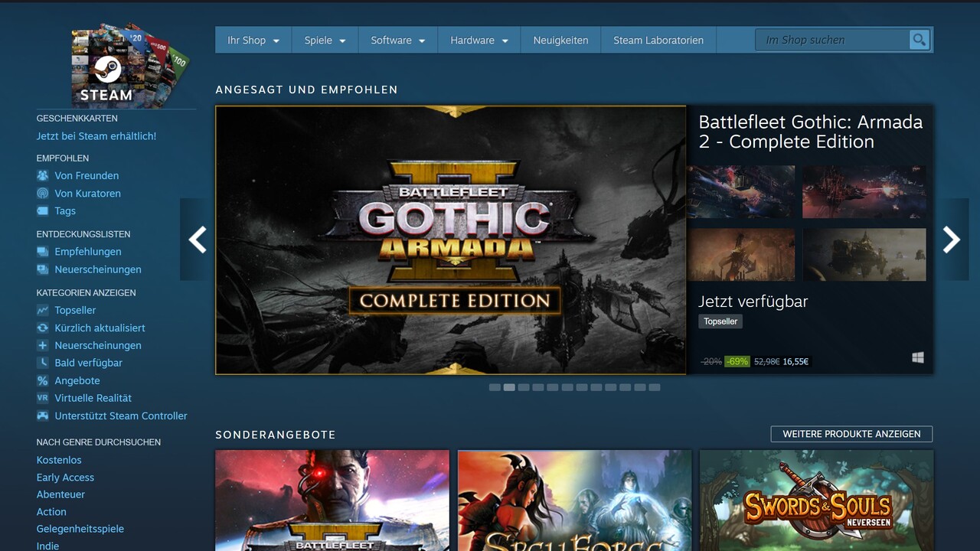The height and width of the screenshot is (551, 980).
Task: Click the Steam gift cards logo image
Action: point(129,66)
